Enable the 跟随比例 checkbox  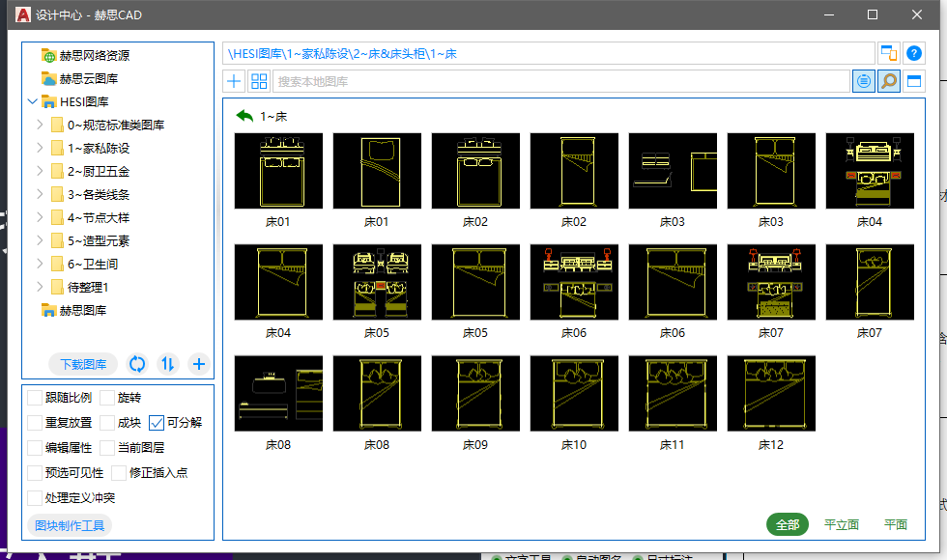coord(35,398)
